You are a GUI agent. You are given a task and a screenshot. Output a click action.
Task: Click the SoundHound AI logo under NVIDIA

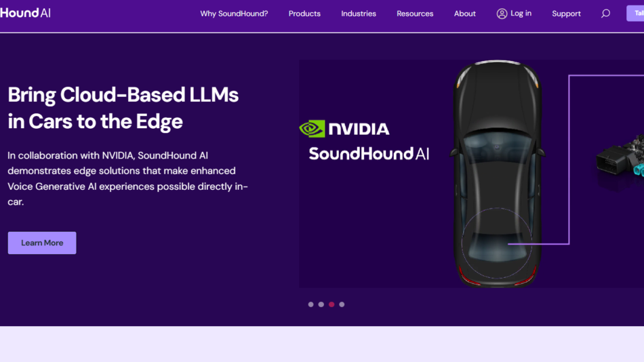point(369,154)
